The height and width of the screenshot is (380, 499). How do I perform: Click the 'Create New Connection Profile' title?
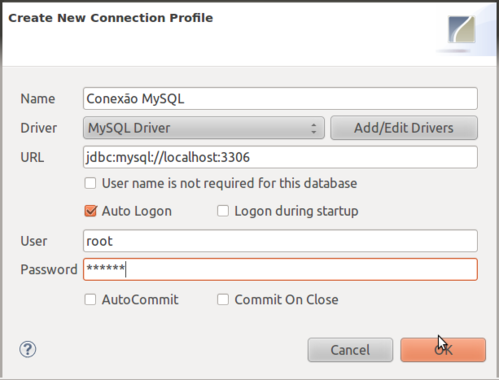[110, 18]
